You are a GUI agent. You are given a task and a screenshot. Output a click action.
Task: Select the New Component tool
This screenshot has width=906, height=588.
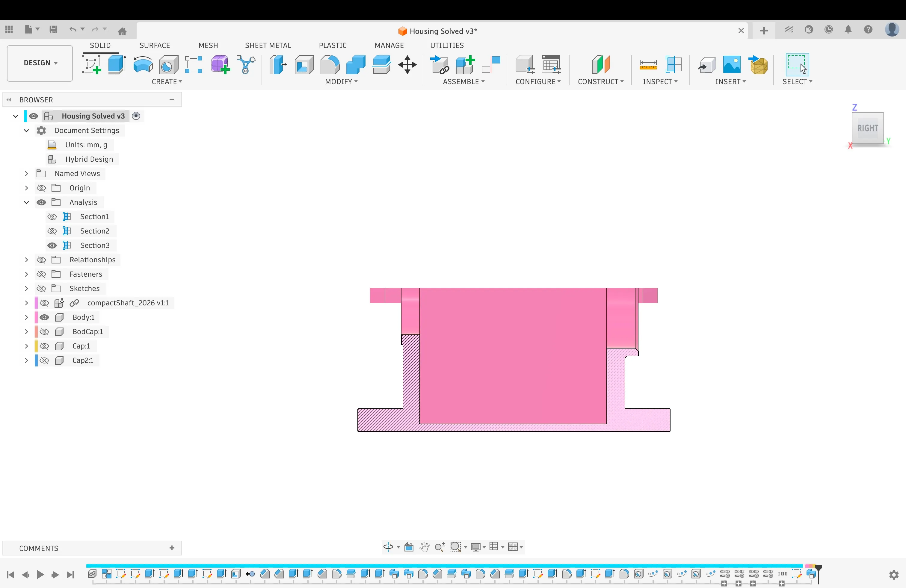coord(465,65)
